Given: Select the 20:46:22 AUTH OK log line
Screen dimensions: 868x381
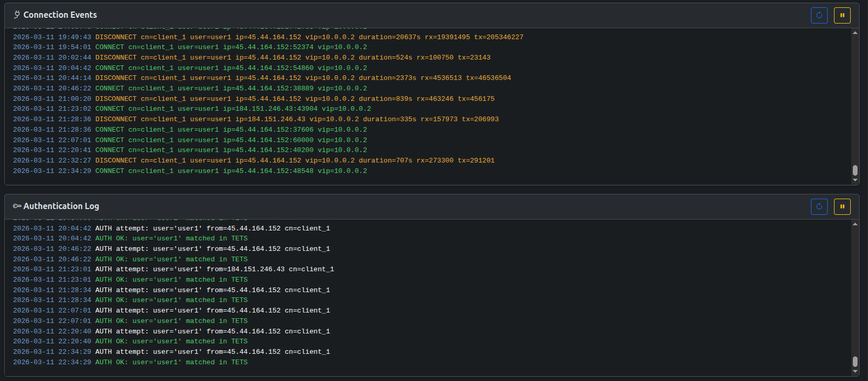Looking at the screenshot, I should (x=130, y=259).
